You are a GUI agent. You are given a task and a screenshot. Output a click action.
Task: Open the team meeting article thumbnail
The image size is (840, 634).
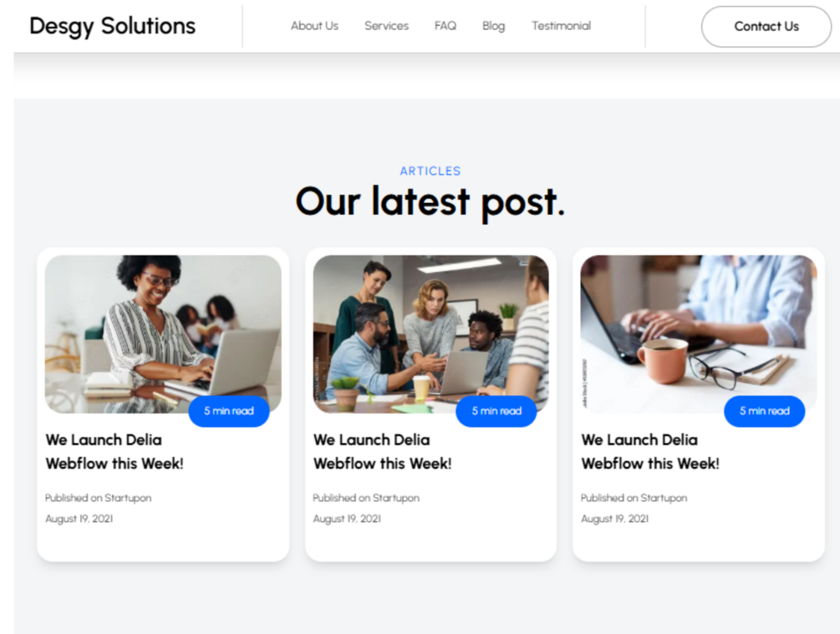point(430,333)
